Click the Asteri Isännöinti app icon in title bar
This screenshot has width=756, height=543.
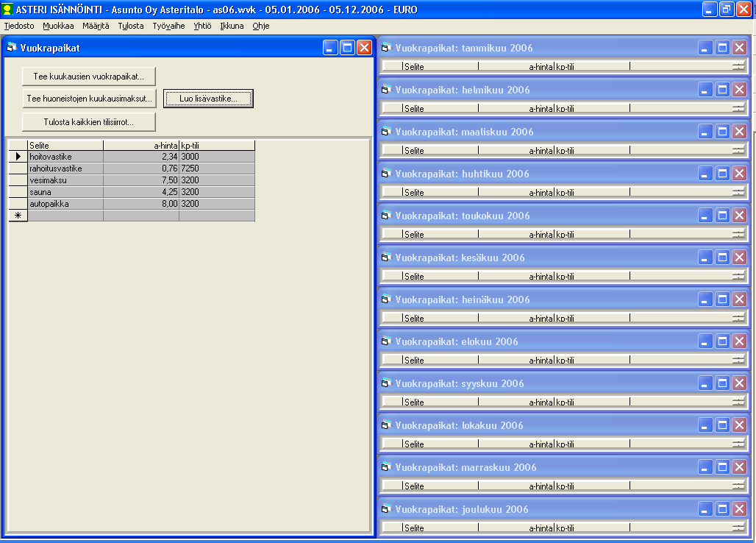7,9
